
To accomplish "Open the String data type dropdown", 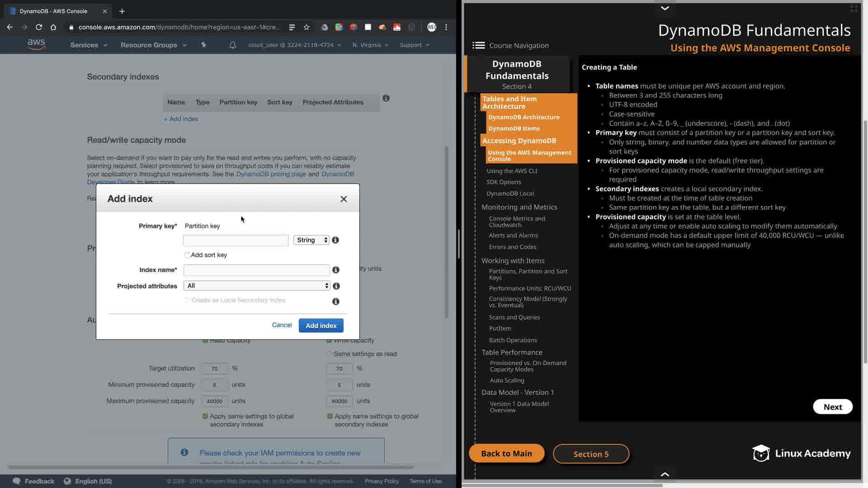I will pos(311,240).
